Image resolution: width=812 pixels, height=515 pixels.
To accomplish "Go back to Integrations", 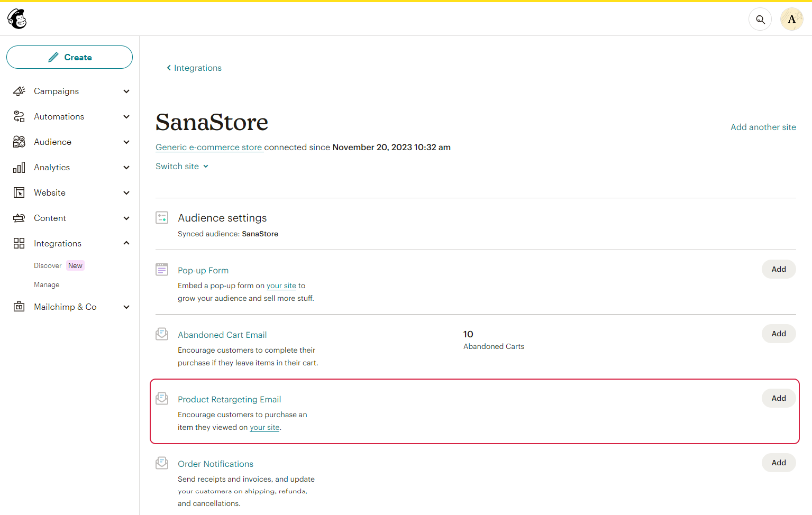I will tap(194, 68).
